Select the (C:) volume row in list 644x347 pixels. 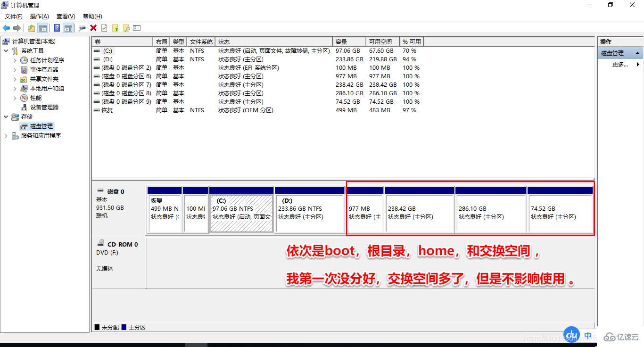point(257,51)
